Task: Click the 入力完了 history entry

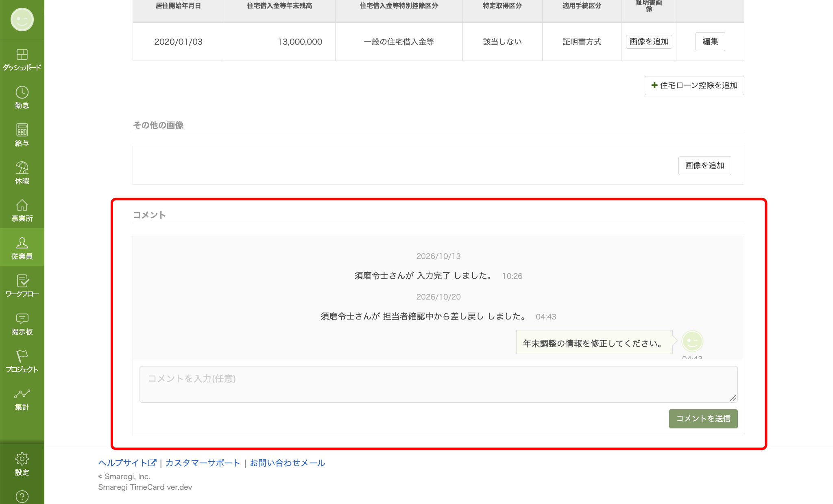Action: click(x=438, y=276)
